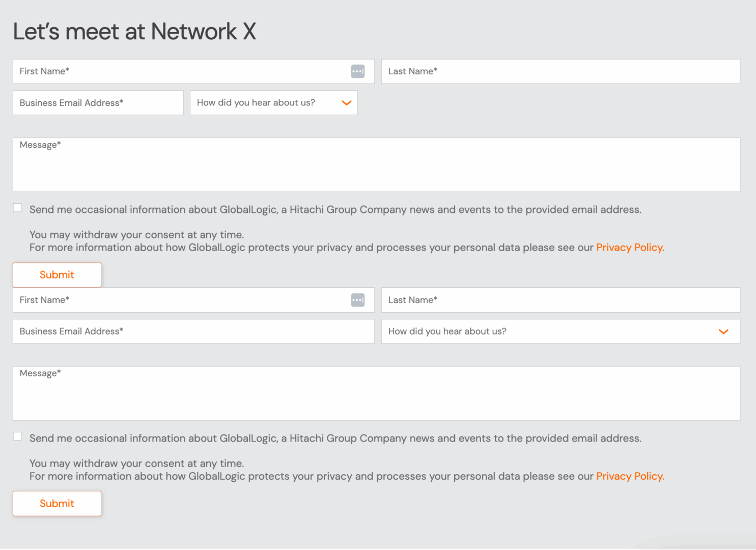Click the orange chevron on the bottom dropdown

(x=723, y=332)
